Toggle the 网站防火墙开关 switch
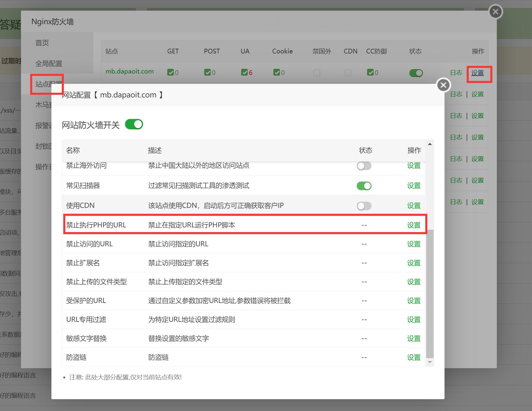Screen dimensions: 532x411 (134, 125)
